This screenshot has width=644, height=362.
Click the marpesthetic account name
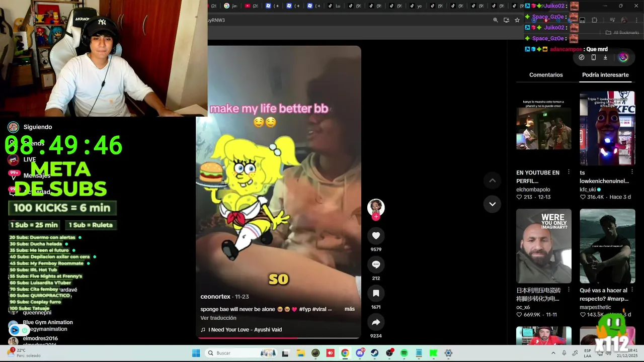coord(595,307)
